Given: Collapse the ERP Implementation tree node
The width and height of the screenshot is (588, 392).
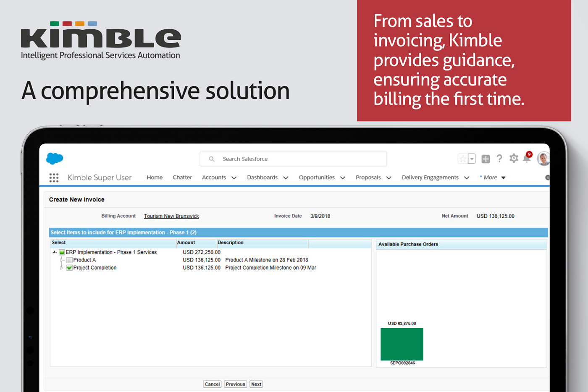Looking at the screenshot, I should (x=54, y=252).
